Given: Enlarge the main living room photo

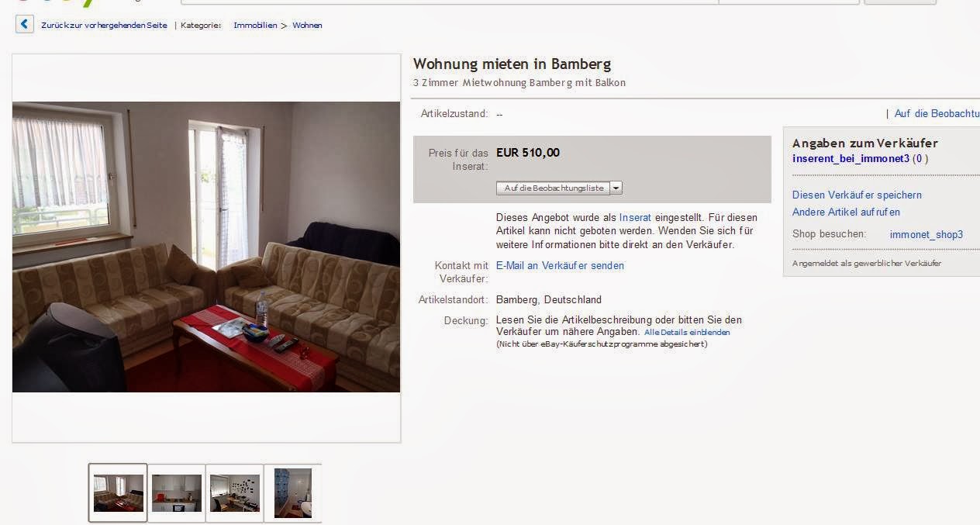Looking at the screenshot, I should [206, 247].
